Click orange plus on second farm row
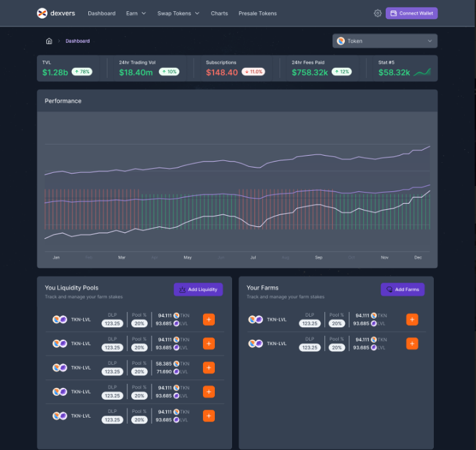This screenshot has height=450, width=476. point(412,344)
